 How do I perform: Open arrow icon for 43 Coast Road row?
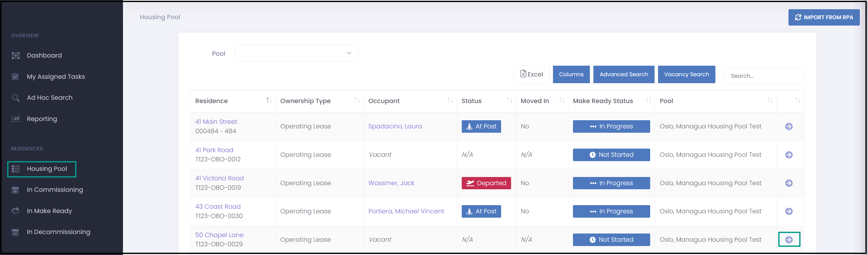pyautogui.click(x=789, y=212)
